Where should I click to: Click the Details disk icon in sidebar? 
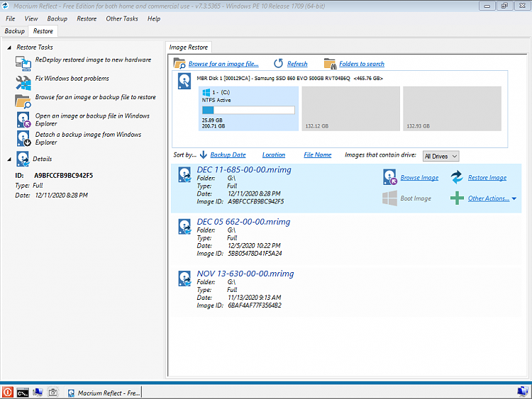pyautogui.click(x=23, y=159)
